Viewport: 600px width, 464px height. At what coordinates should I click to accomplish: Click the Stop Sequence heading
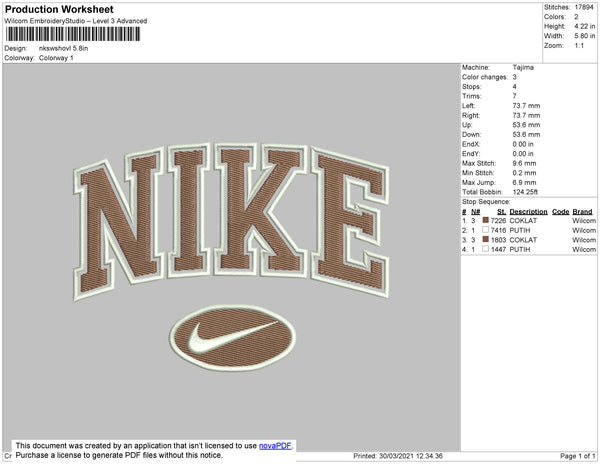click(486, 202)
